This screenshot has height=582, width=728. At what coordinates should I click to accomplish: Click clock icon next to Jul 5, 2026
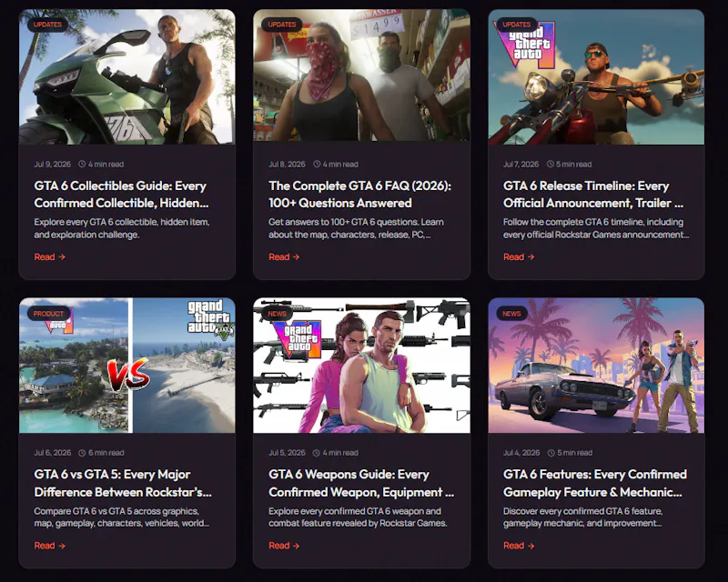(x=317, y=453)
